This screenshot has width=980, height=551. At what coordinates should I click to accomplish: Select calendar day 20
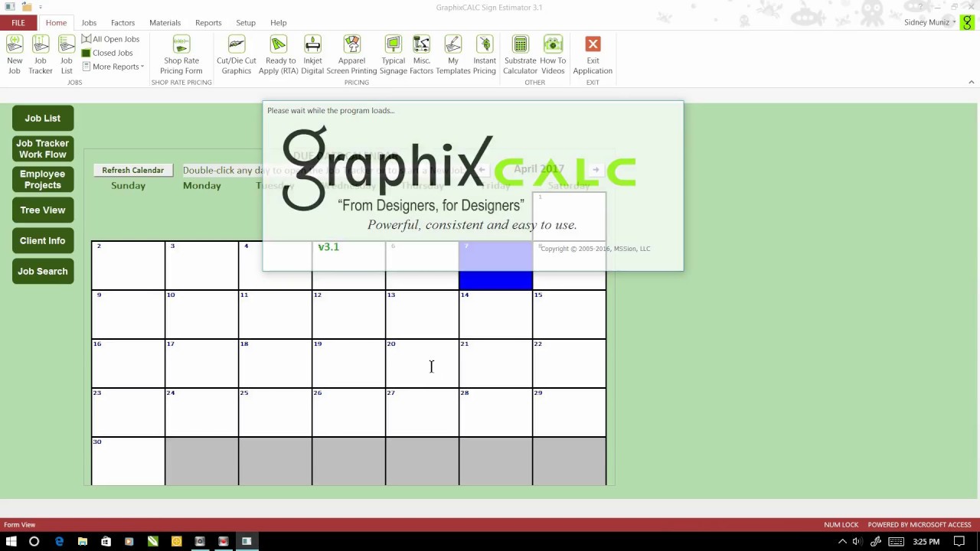click(422, 364)
